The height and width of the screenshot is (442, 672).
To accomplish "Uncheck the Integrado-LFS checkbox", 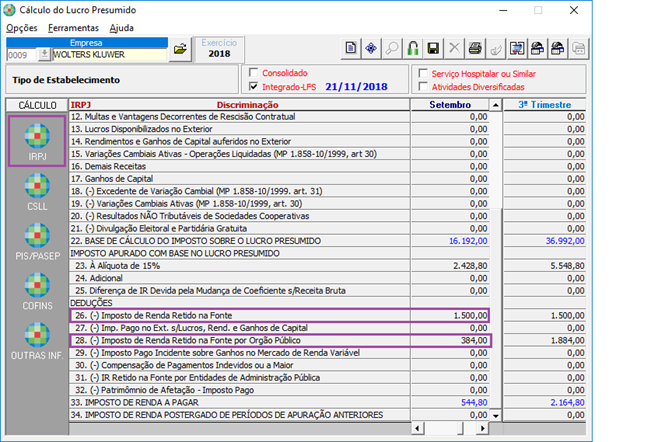I will click(x=254, y=87).
